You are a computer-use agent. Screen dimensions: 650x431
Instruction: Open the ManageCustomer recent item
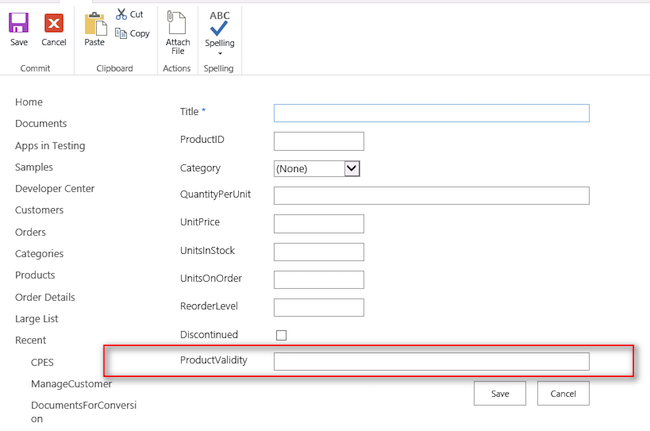click(71, 383)
